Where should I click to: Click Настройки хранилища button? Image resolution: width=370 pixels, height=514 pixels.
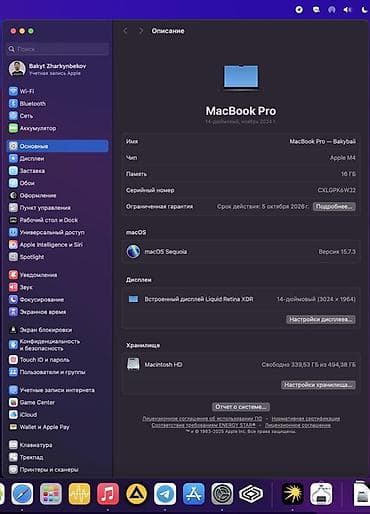[318, 385]
